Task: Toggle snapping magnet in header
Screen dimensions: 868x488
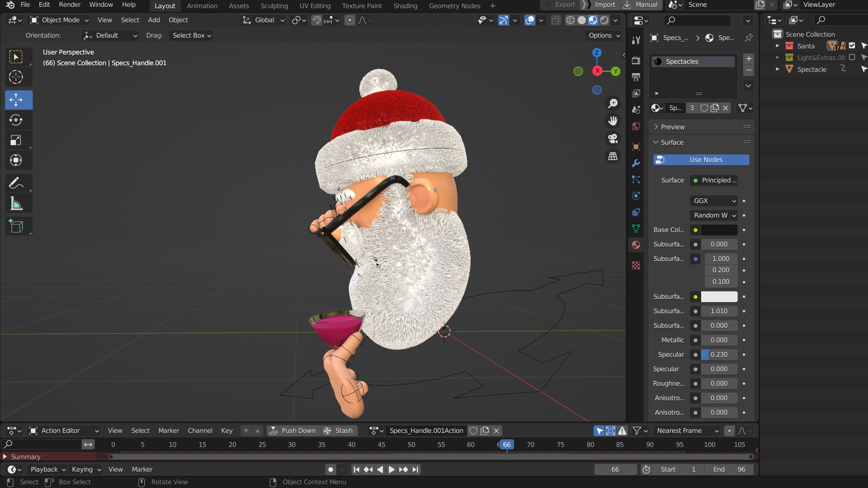Action: 316,20
